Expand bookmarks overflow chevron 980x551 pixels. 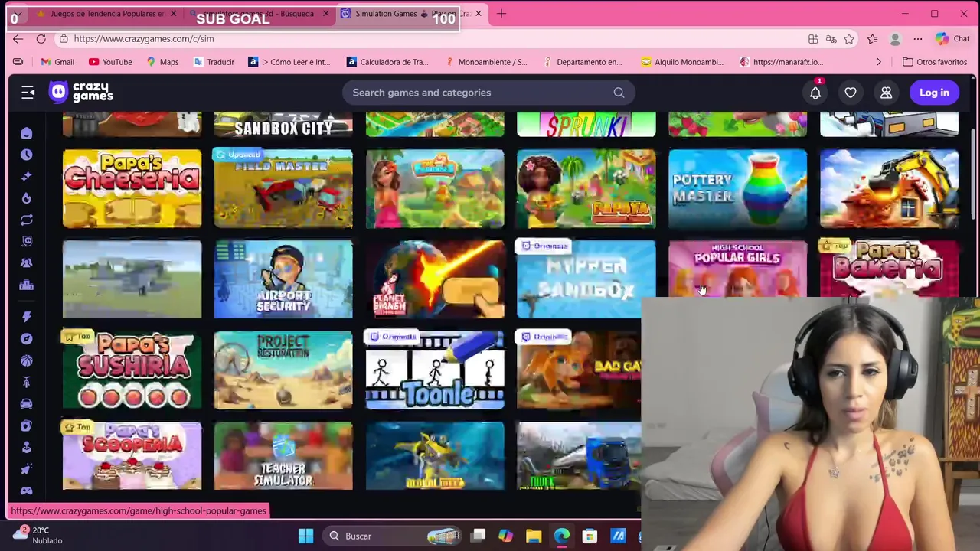pyautogui.click(x=879, y=62)
